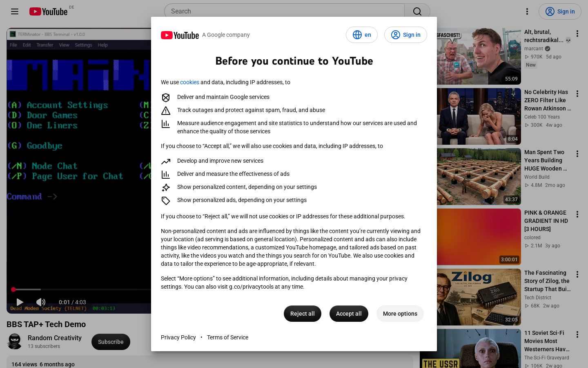Open the marcant channel name
Image resolution: width=588 pixels, height=368 pixels.
tap(534, 49)
